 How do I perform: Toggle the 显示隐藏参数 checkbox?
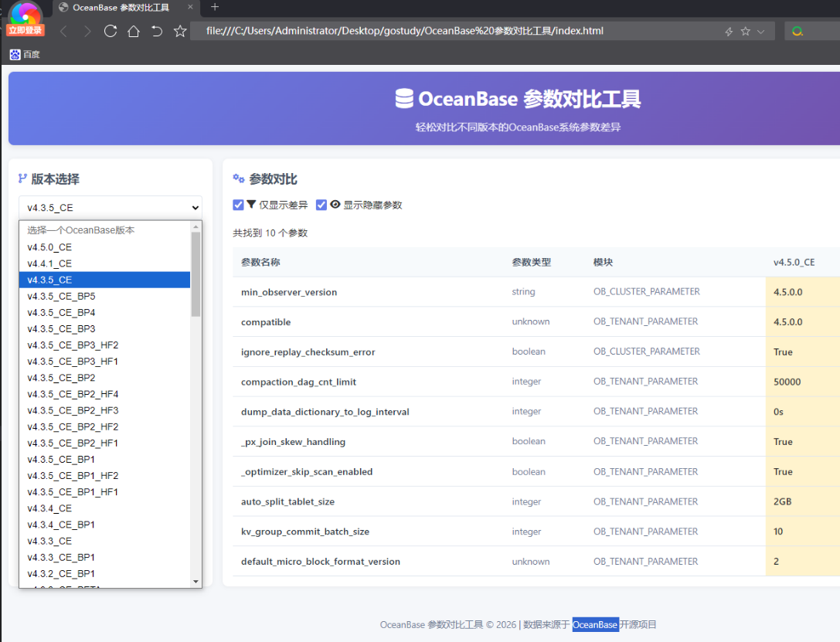[321, 205]
